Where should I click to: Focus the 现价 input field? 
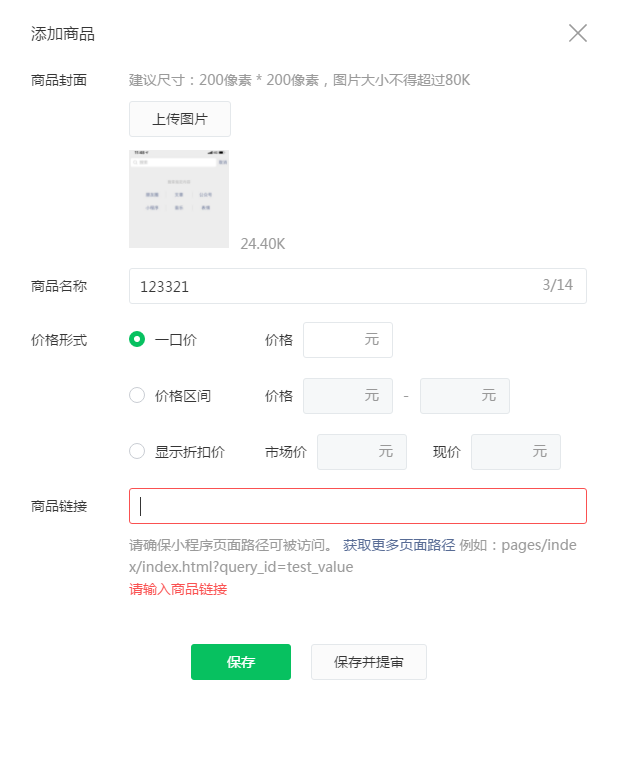pos(515,452)
